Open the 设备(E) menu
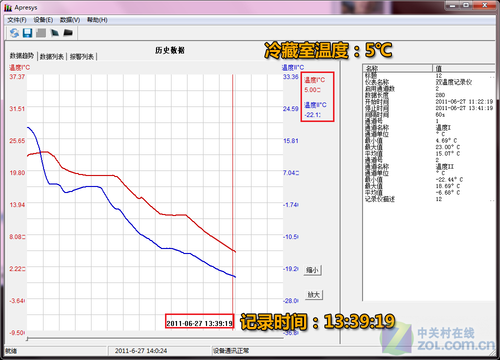Viewport: 500px width, 360px height. click(43, 20)
